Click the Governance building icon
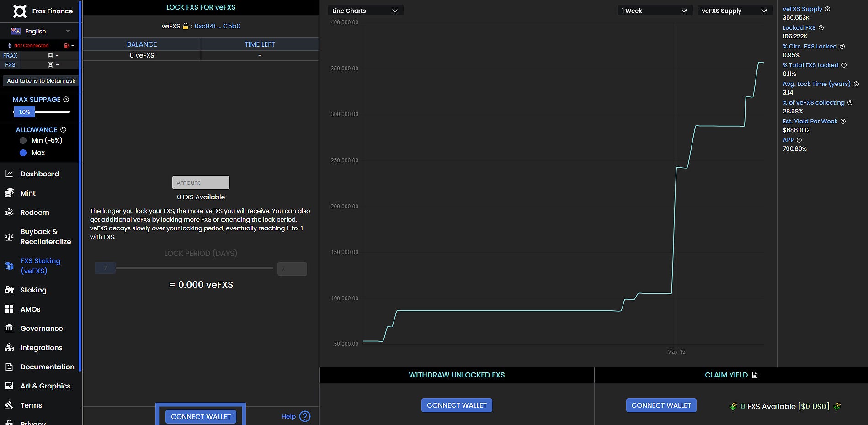 coord(9,328)
